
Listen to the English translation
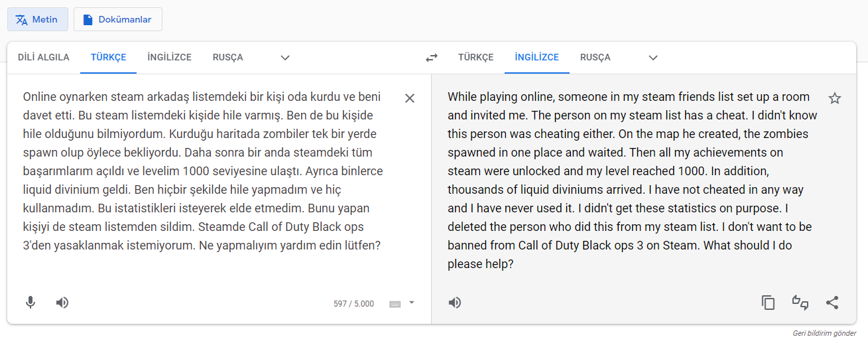point(454,303)
